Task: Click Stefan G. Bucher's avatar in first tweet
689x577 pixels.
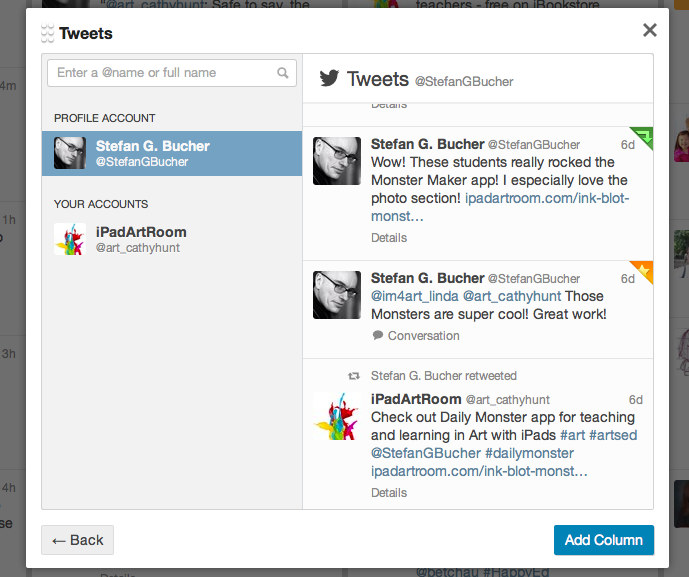Action: pos(337,161)
